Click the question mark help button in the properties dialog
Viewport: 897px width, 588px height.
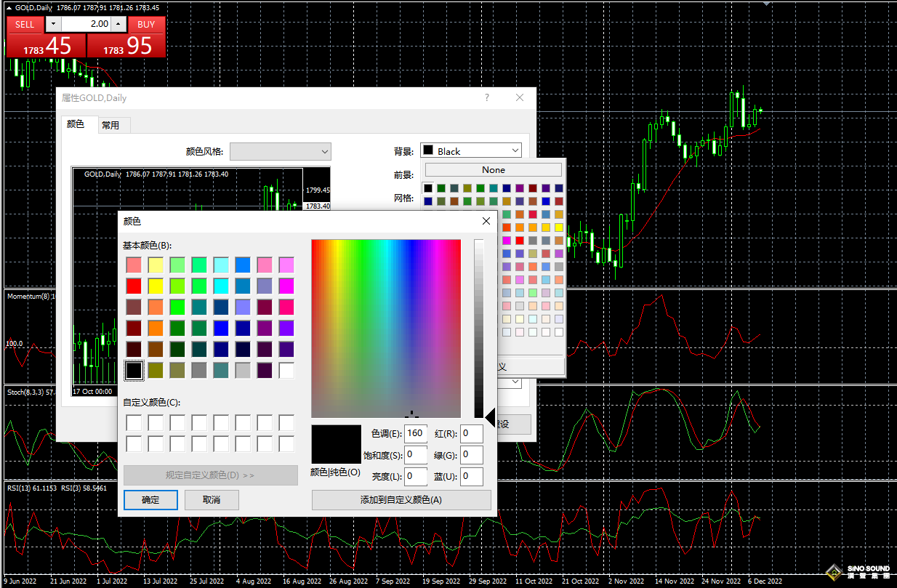coord(487,97)
